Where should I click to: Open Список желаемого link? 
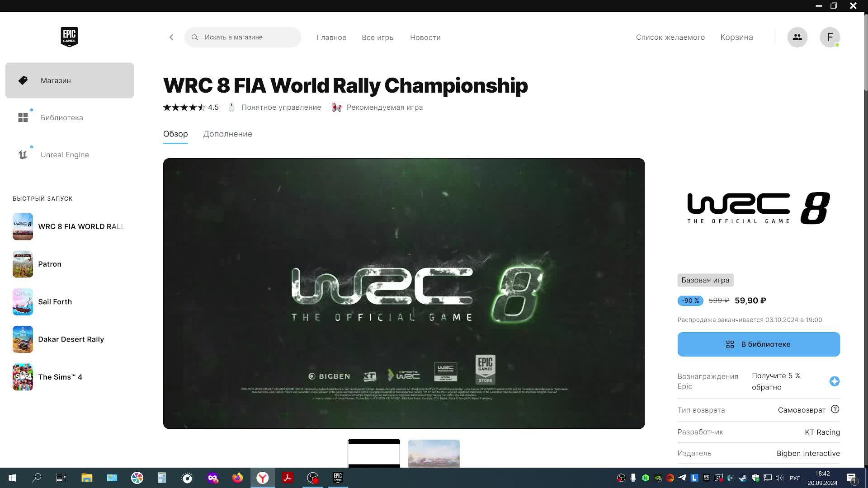(670, 37)
